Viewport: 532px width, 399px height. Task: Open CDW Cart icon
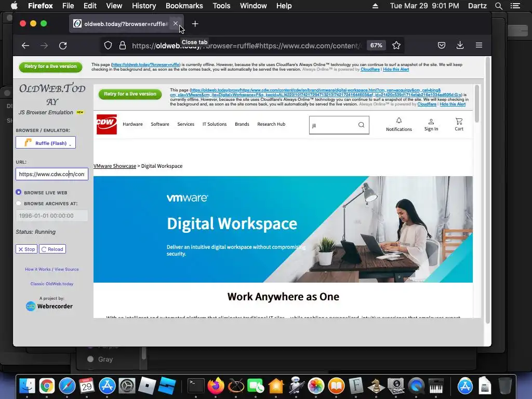click(x=459, y=125)
